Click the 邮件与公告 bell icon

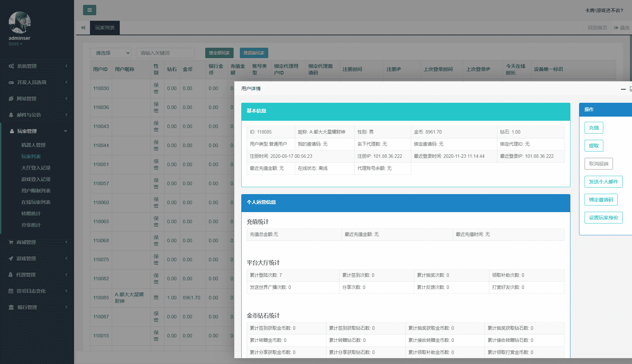[11, 115]
